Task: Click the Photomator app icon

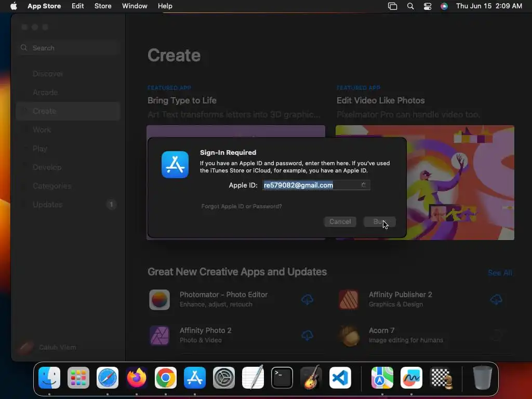Action: pyautogui.click(x=159, y=300)
